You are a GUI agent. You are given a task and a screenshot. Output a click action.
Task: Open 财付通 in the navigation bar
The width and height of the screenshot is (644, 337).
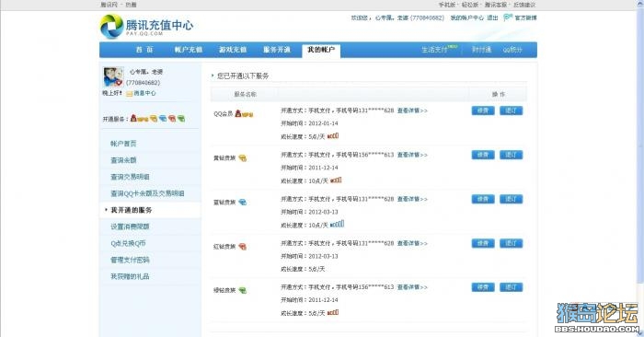point(481,50)
